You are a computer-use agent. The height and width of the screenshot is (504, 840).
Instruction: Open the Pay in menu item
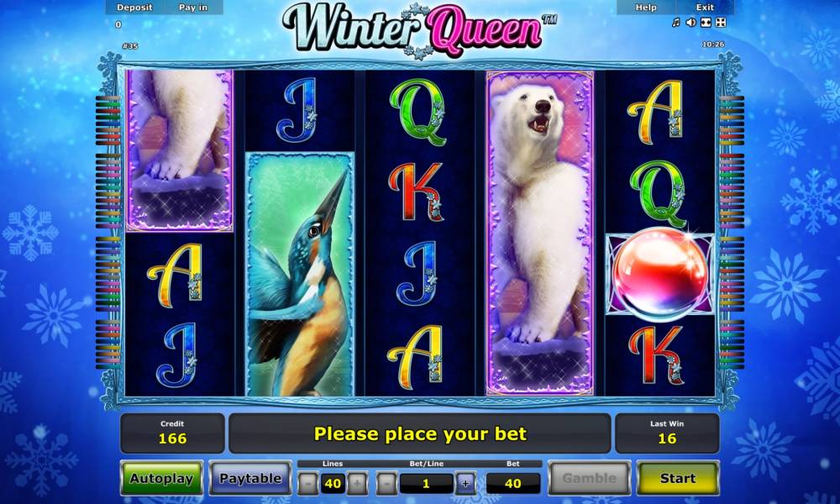pos(193,8)
